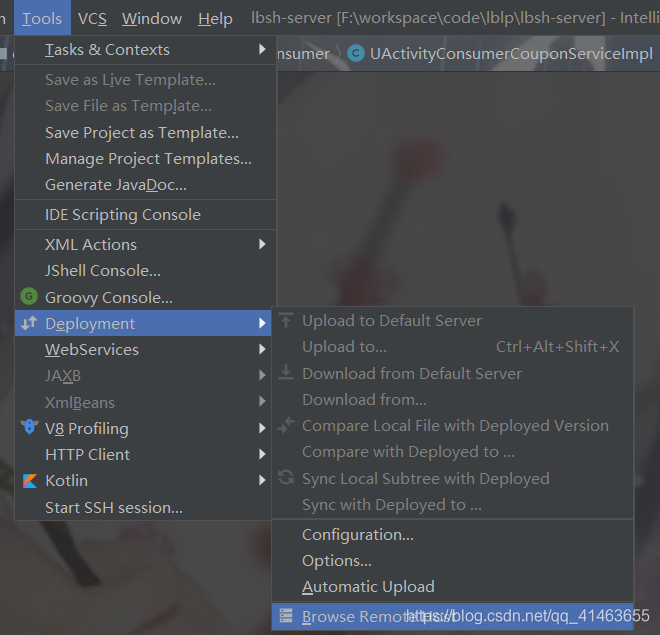Image resolution: width=660 pixels, height=635 pixels.
Task: Select Compare with Deployed to entry
Action: click(452, 452)
